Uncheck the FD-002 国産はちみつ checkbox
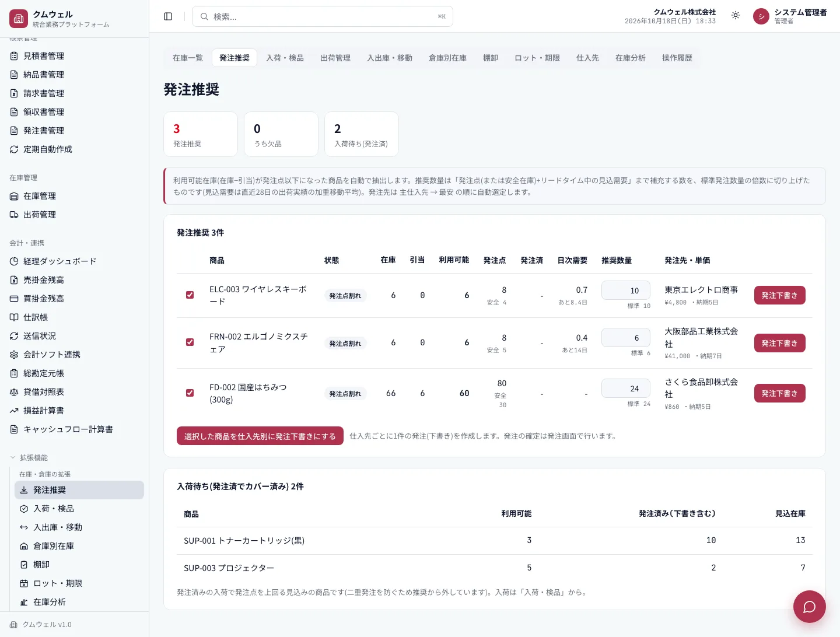Image resolution: width=840 pixels, height=637 pixels. click(190, 393)
